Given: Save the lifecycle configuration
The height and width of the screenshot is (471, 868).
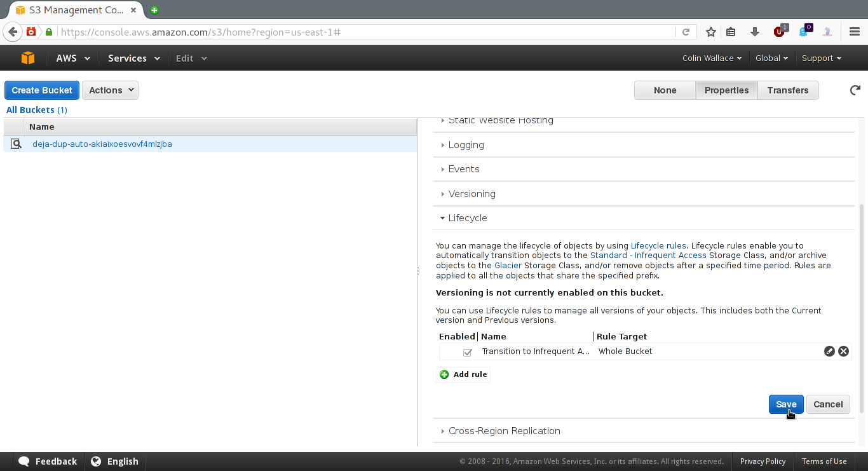Looking at the screenshot, I should pos(786,404).
